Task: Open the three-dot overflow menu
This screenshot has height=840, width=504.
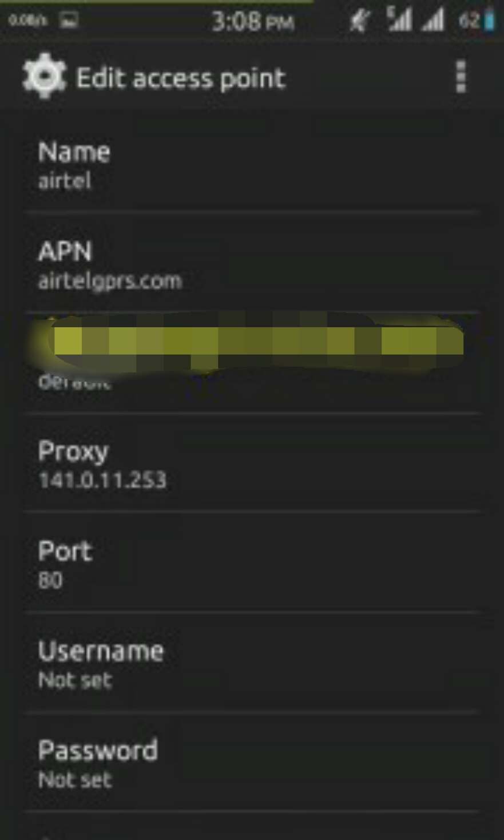Action: point(461,77)
